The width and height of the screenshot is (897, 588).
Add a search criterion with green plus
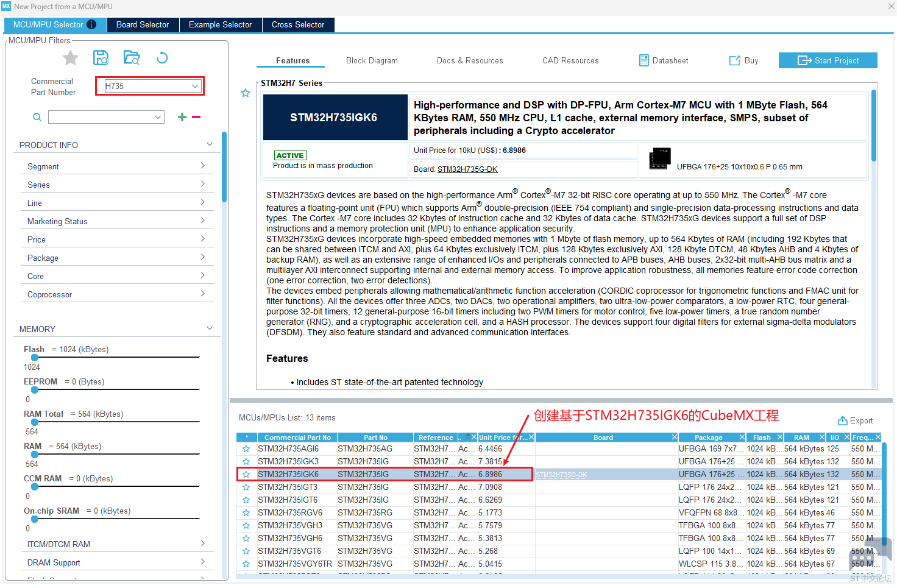pos(182,117)
